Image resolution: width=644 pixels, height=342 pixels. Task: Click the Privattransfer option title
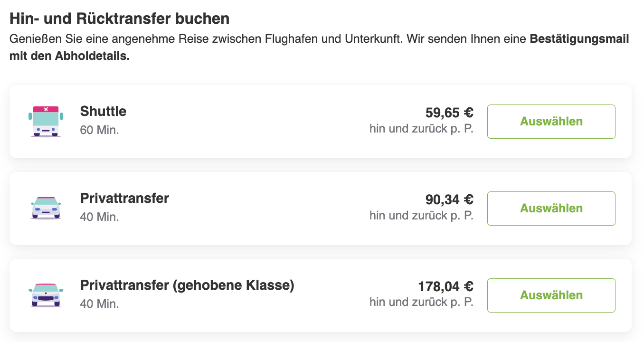click(125, 198)
